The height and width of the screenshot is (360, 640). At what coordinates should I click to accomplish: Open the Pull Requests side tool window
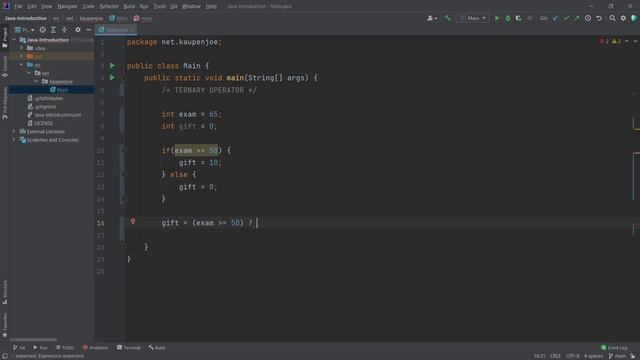click(5, 103)
